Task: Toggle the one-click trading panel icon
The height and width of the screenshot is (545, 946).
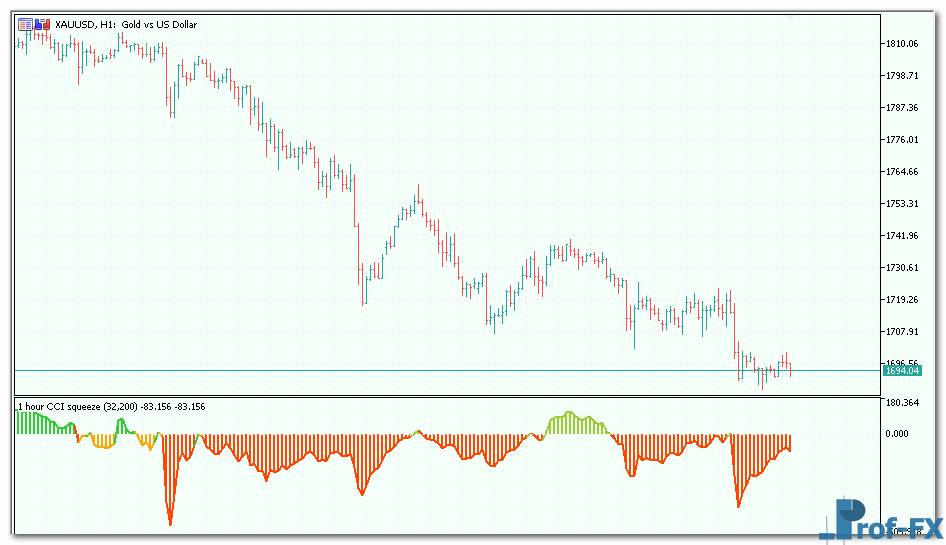Action: tap(40, 23)
